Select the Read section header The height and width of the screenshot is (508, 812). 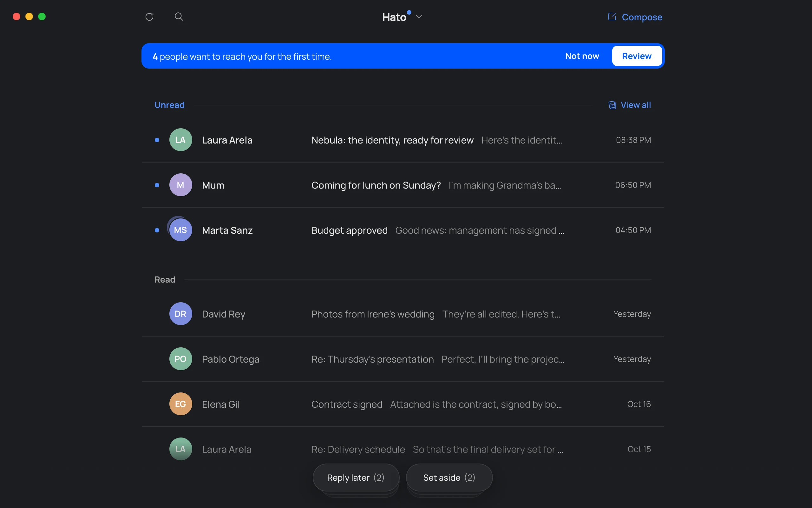pyautogui.click(x=165, y=279)
